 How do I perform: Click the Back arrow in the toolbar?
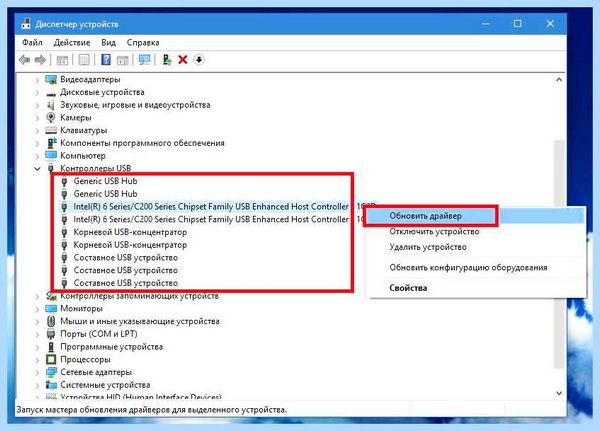pos(24,60)
